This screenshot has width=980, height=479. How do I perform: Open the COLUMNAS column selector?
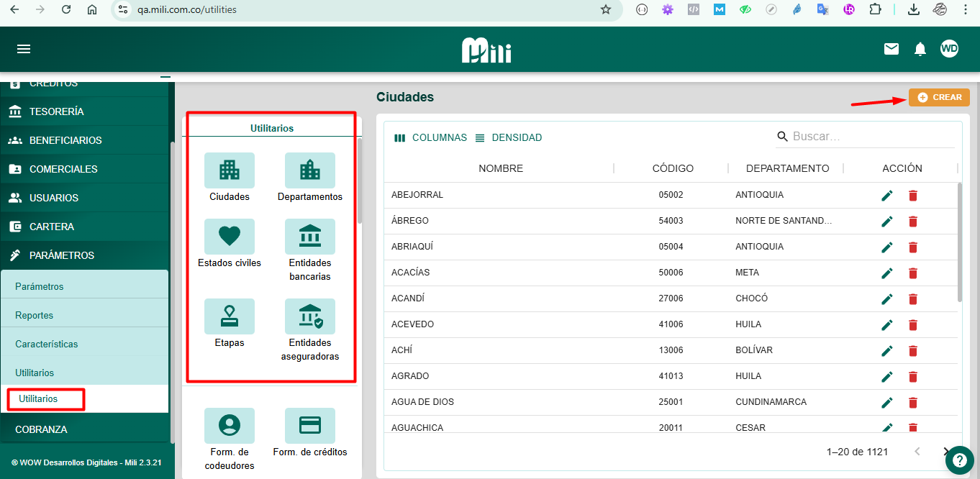pos(430,137)
